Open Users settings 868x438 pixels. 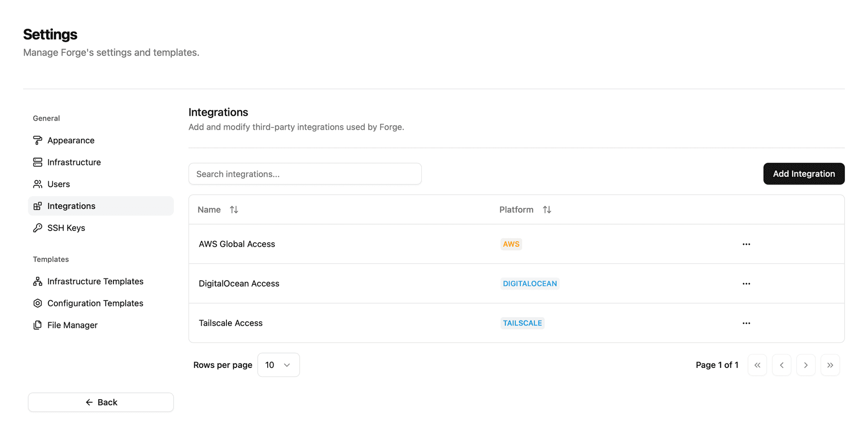click(x=101, y=184)
